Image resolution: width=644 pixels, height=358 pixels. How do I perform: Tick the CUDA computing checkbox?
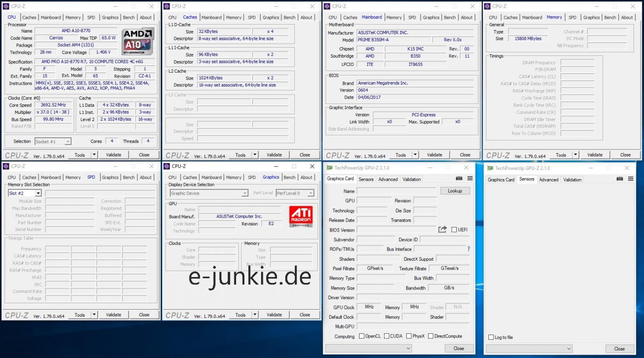[x=387, y=336]
